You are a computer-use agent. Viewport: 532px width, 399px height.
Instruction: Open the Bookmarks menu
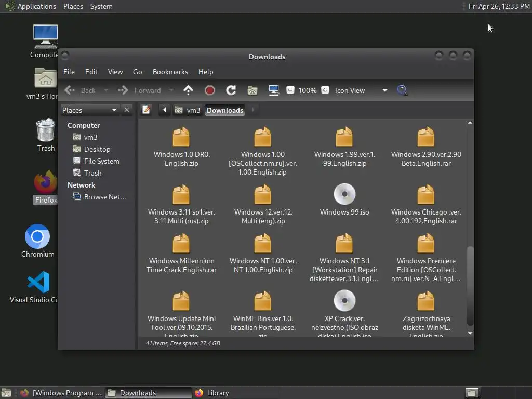tap(170, 72)
